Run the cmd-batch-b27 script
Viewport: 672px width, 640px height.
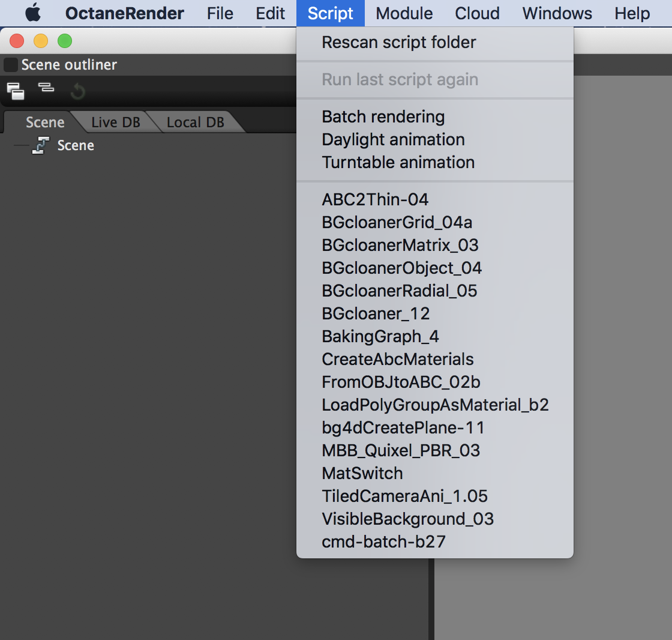[434, 542]
